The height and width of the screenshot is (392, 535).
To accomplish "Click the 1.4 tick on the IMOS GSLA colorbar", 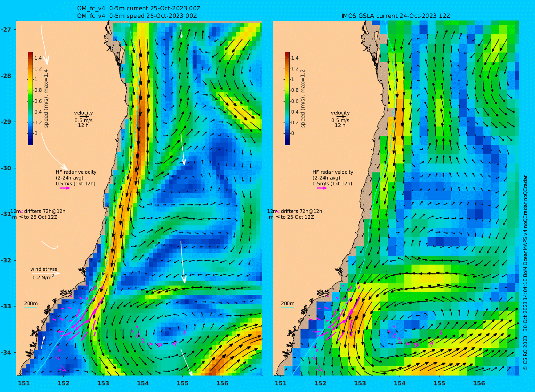I will pyautogui.click(x=295, y=58).
